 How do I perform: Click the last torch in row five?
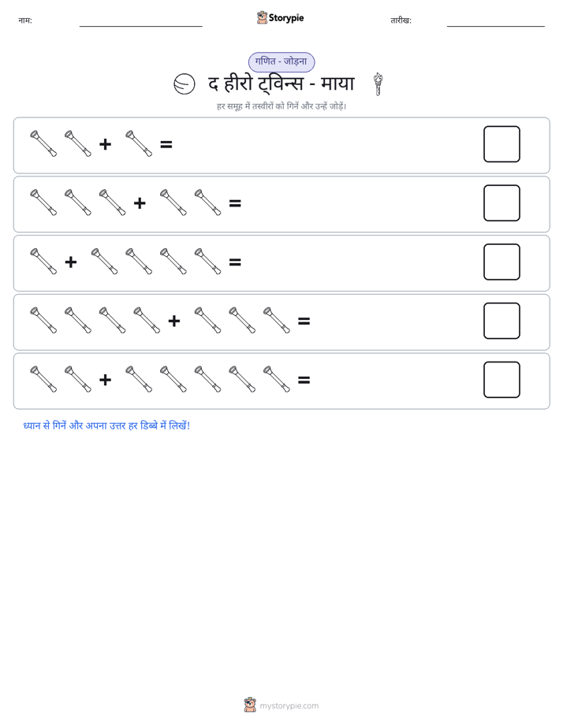pyautogui.click(x=277, y=379)
